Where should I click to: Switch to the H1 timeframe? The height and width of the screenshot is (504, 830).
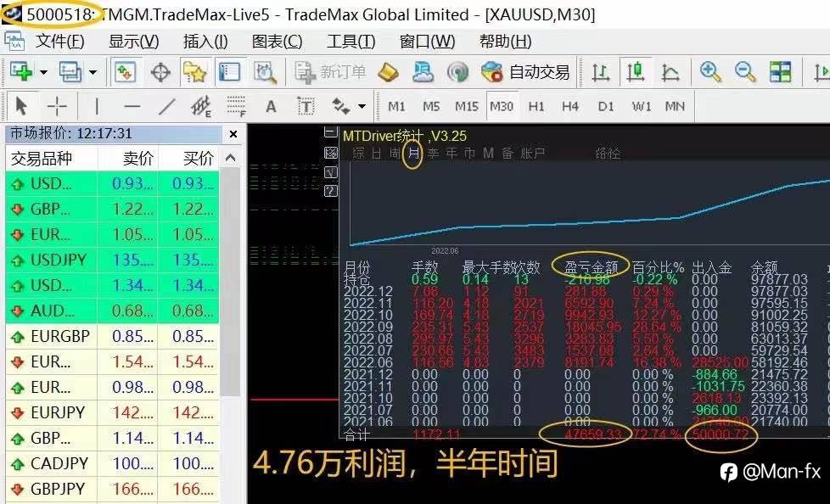point(536,106)
